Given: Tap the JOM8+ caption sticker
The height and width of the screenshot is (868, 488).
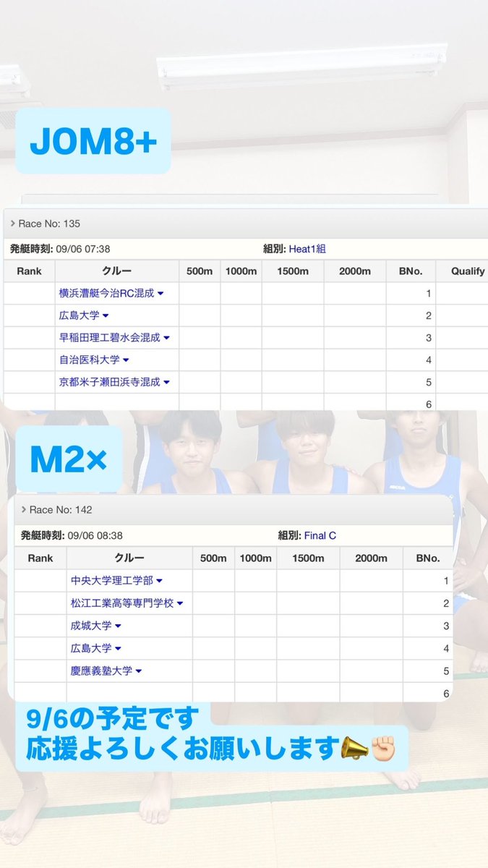Looking at the screenshot, I should click(x=93, y=142).
